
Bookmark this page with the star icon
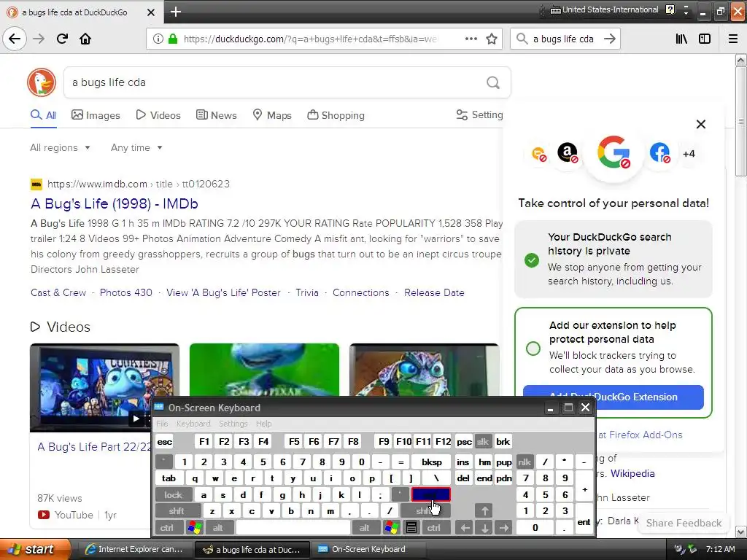tap(492, 39)
